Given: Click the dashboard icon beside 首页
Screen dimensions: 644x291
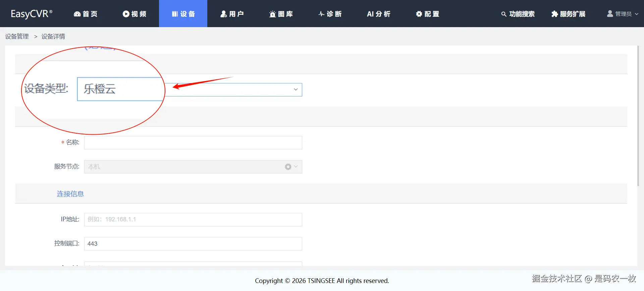Looking at the screenshot, I should click(77, 14).
